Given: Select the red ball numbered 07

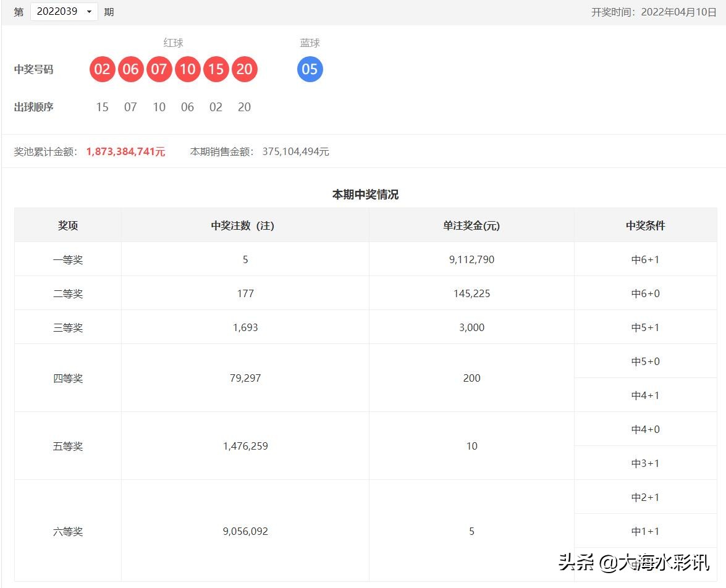Looking at the screenshot, I should click(159, 69).
